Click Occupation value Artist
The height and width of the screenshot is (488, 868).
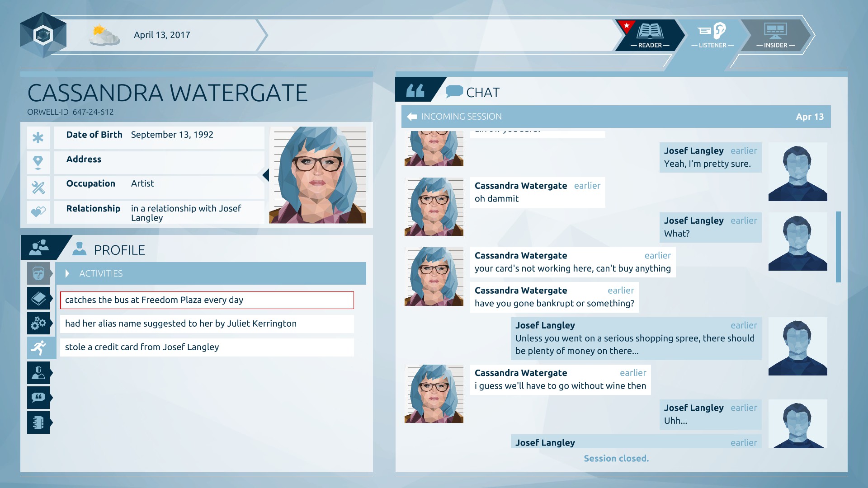pyautogui.click(x=142, y=183)
